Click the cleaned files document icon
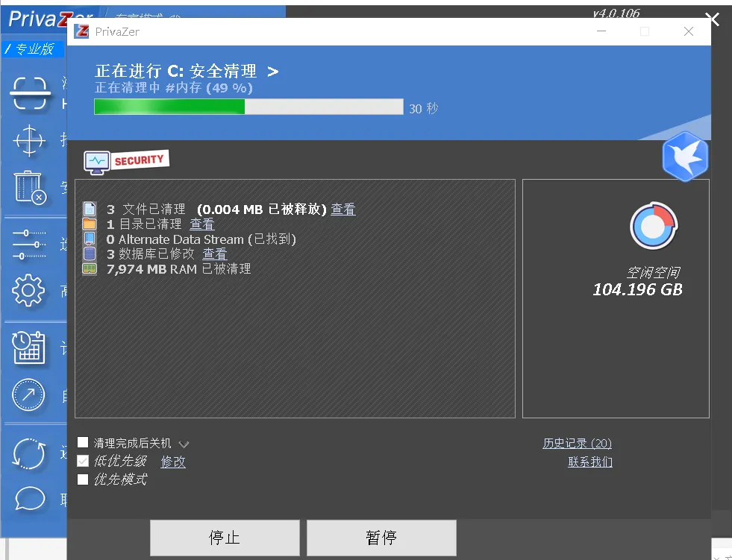Screen dimensions: 732x560 [x=90, y=209]
